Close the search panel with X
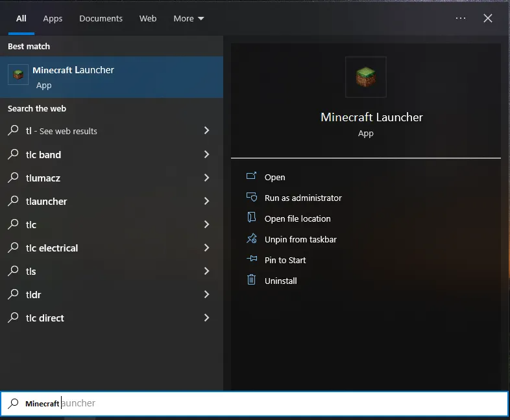Viewport: 510px width, 420px height. (488, 19)
